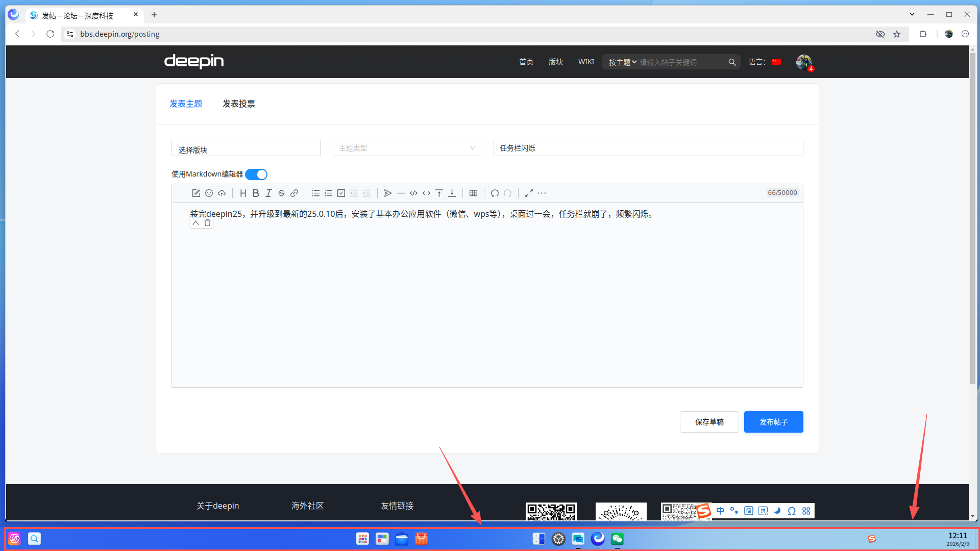
Task: Insert a hyperlink via link icon
Action: 294,193
